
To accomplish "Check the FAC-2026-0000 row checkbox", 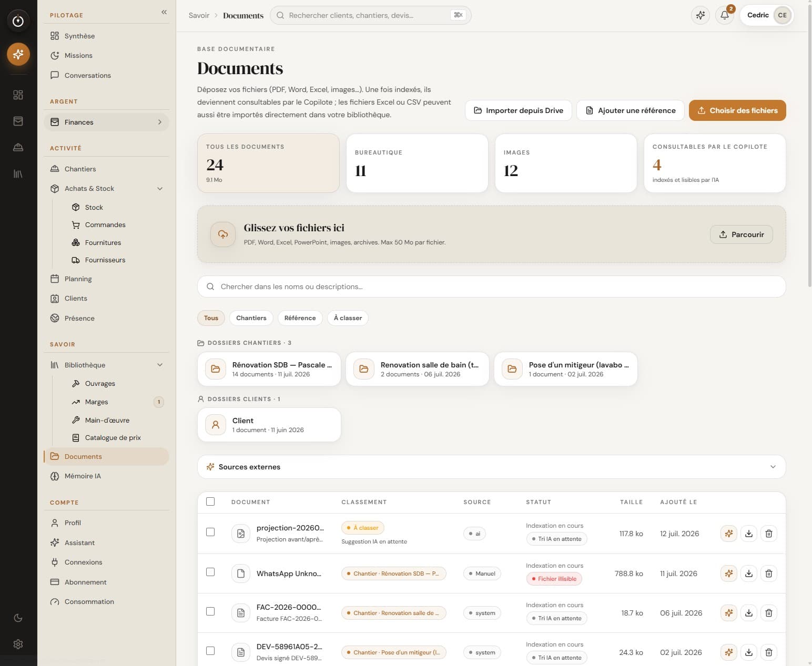I will click(210, 611).
